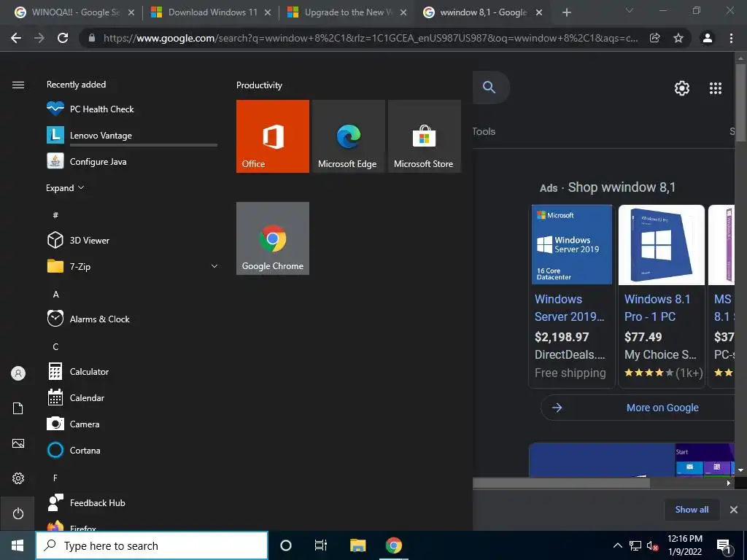Open Configure Java entry
The image size is (747, 560).
[x=131, y=161]
